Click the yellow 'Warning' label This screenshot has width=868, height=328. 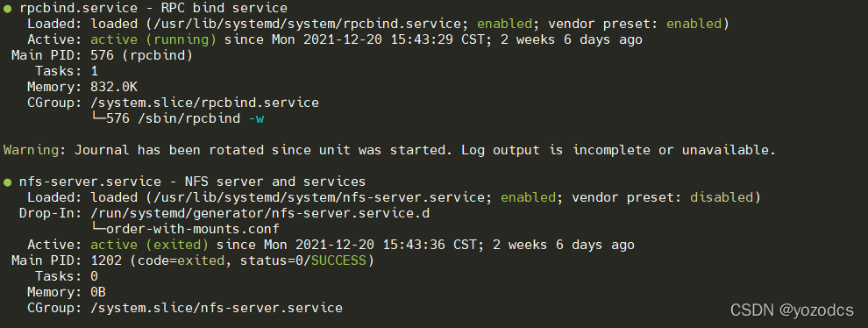[31, 150]
